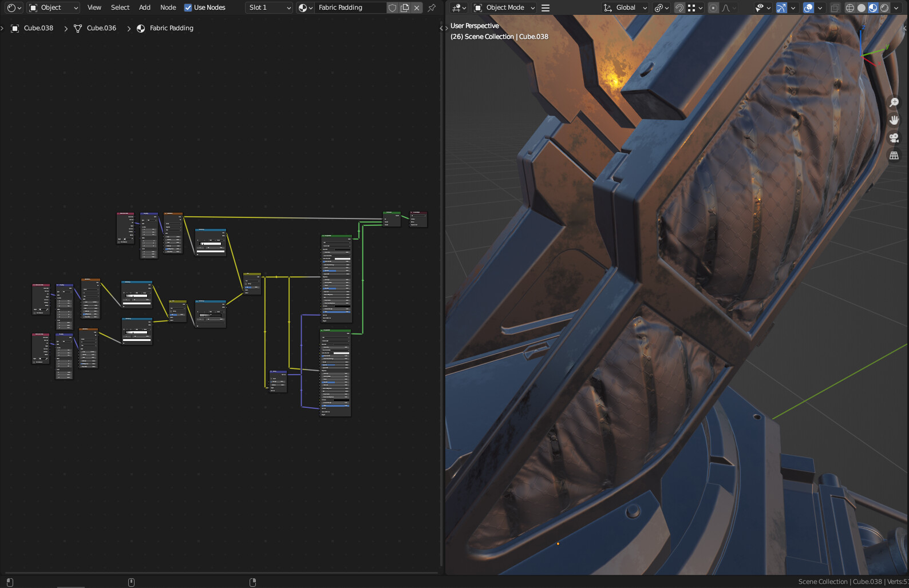Screen dimensions: 909x588
Task: Uncheck the Use Nodes checkbox
Action: point(188,7)
